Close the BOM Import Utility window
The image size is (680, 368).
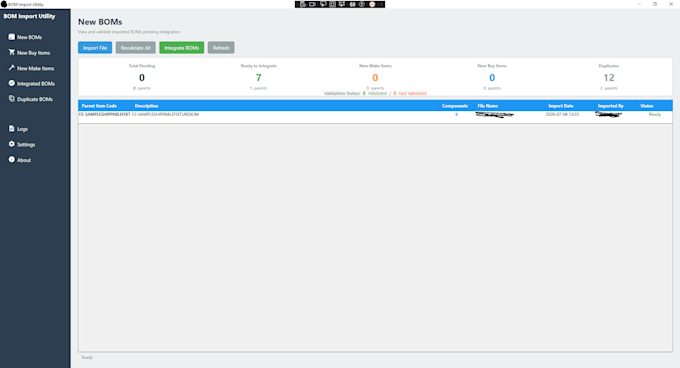671,4
